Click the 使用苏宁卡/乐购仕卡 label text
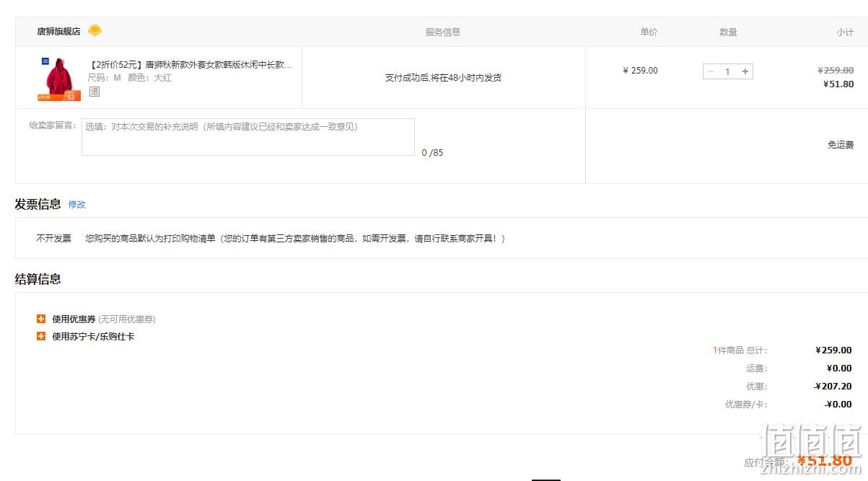 pyautogui.click(x=93, y=337)
